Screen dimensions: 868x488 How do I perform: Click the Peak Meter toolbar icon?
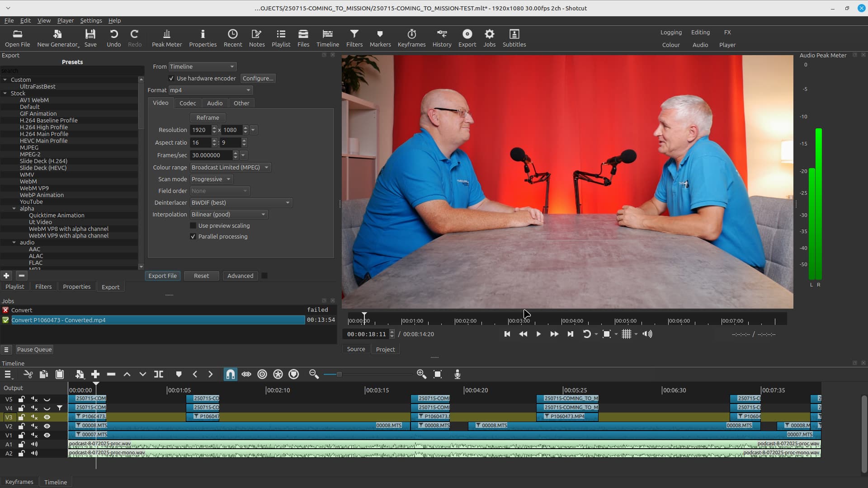pos(167,38)
